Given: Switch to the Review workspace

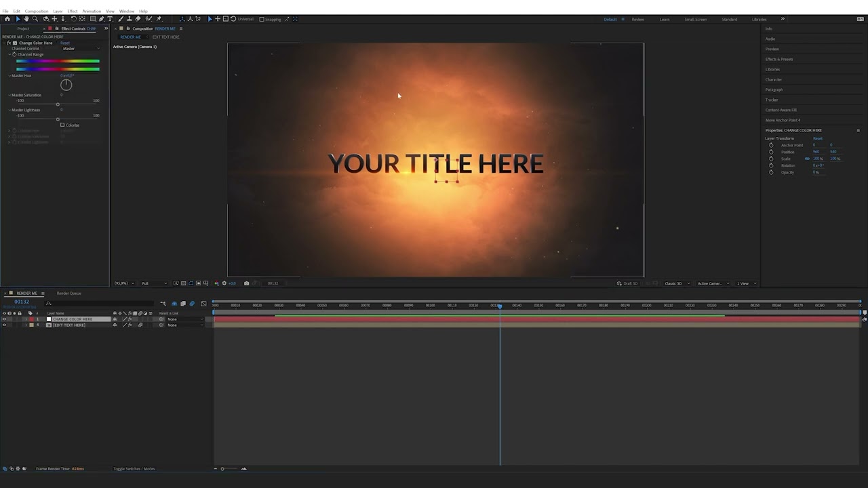Looking at the screenshot, I should pyautogui.click(x=638, y=19).
